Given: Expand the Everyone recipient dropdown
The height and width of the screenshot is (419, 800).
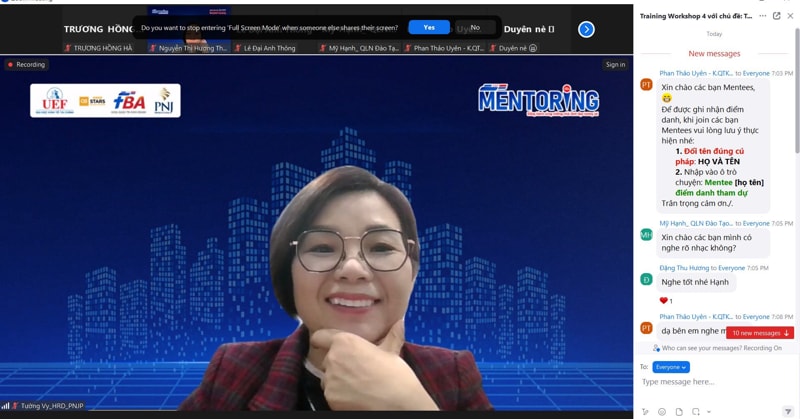Looking at the screenshot, I should 671,367.
